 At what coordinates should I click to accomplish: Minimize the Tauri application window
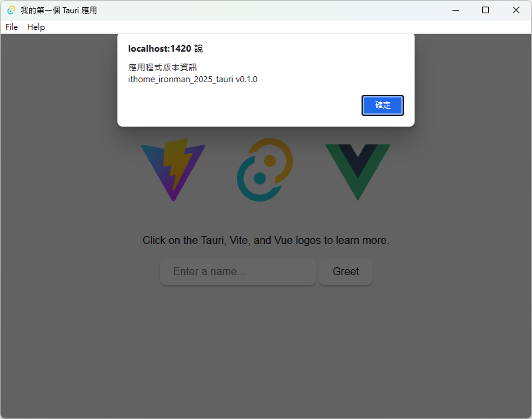tap(456, 10)
